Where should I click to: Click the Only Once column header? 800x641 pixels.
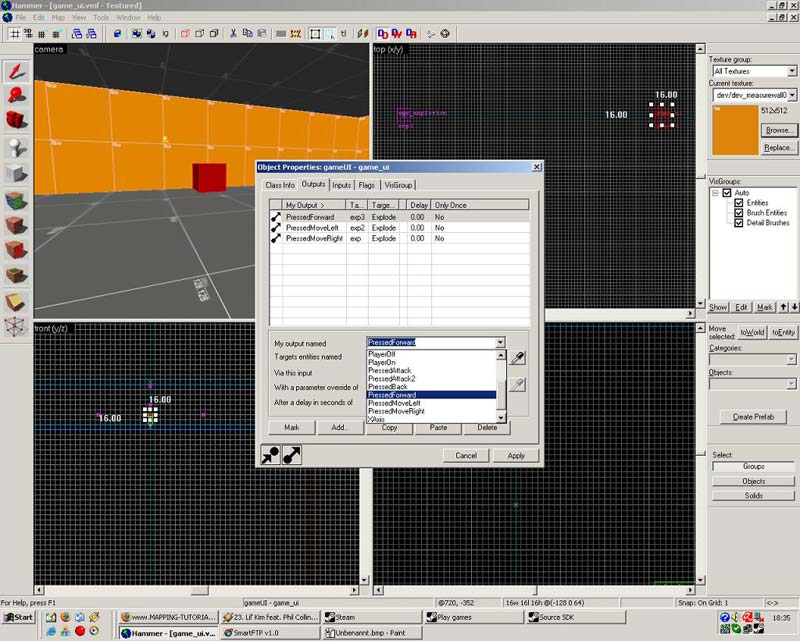pos(480,205)
